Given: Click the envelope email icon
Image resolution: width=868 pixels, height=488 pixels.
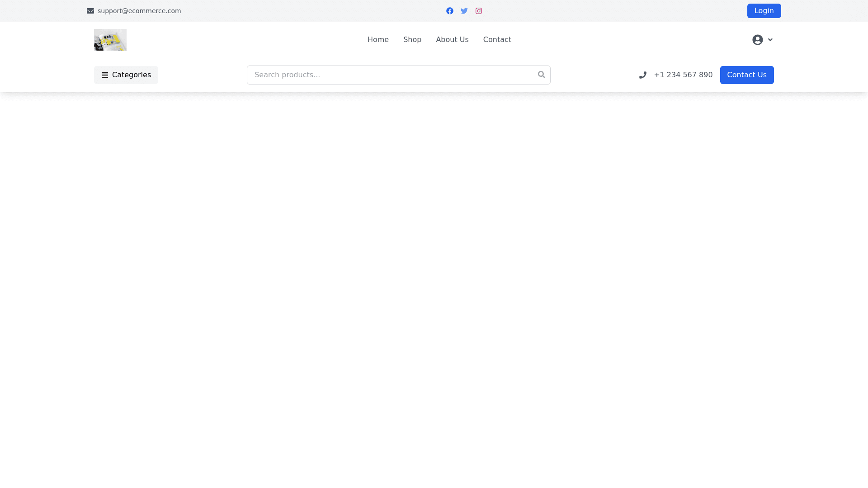Looking at the screenshot, I should point(90,11).
